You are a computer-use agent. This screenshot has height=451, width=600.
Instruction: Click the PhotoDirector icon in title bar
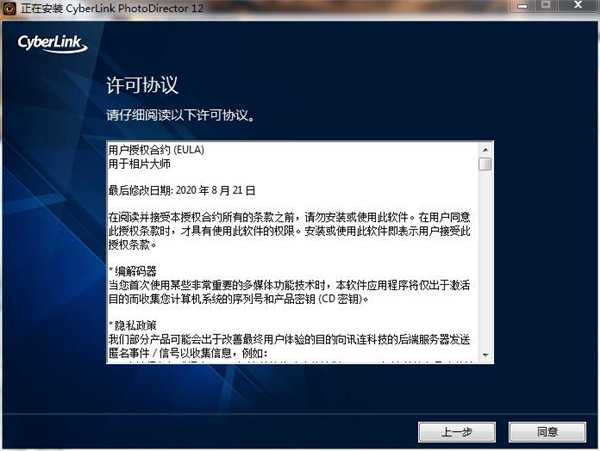point(9,8)
